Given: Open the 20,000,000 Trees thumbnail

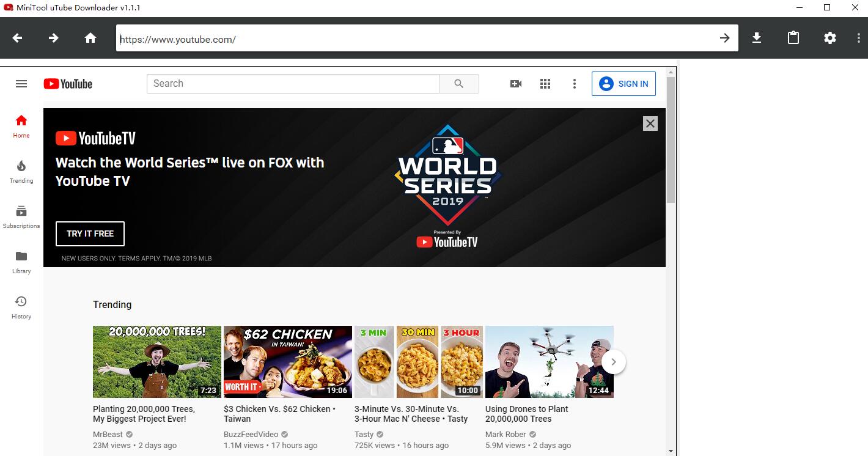Looking at the screenshot, I should click(157, 362).
